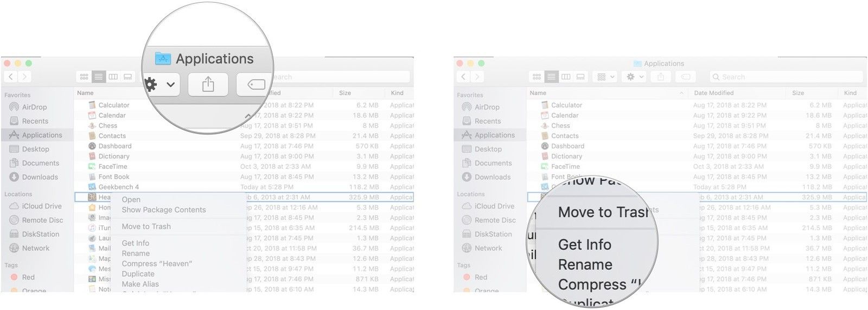Screen dimensions: 868x310
Task: Click the Search field in right window
Action: 786,77
